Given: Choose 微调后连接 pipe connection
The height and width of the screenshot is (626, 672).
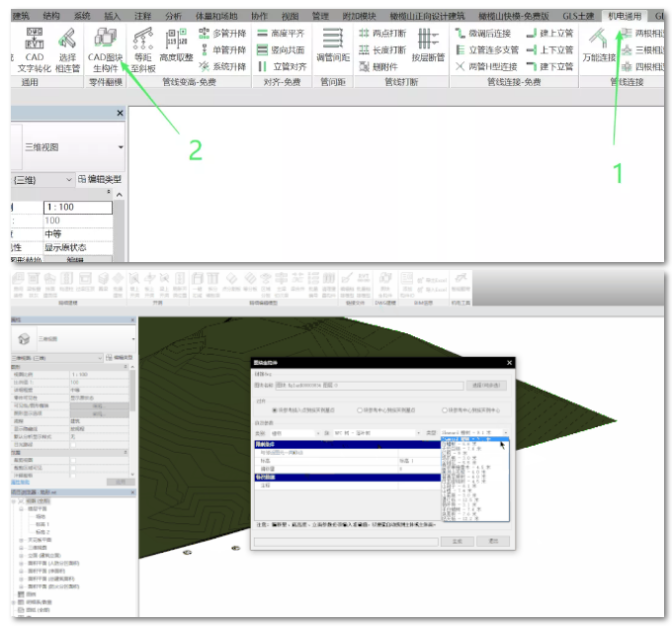Looking at the screenshot, I should (483, 33).
